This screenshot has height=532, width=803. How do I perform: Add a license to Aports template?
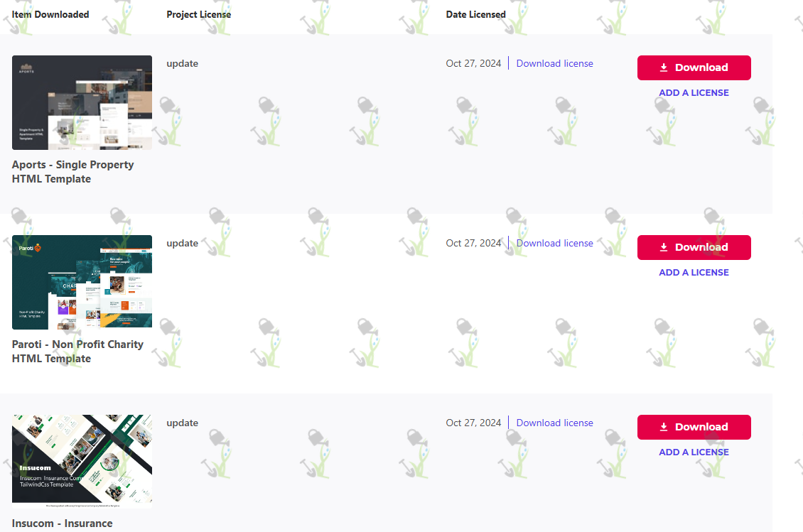click(x=694, y=92)
